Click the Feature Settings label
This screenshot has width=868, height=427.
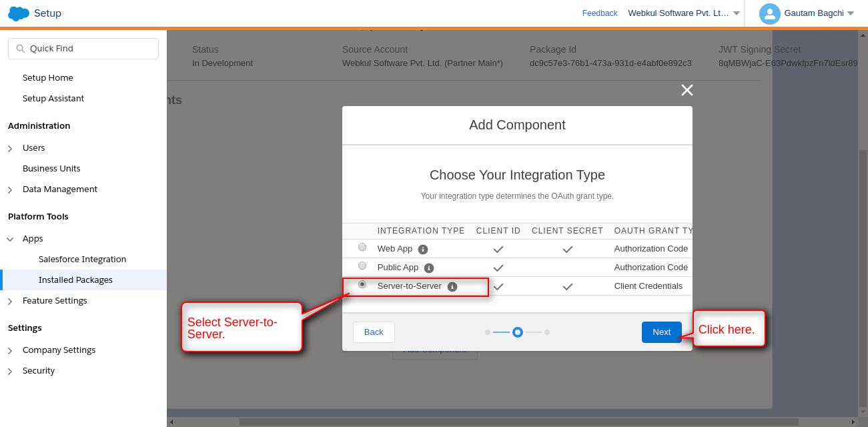[x=55, y=300]
